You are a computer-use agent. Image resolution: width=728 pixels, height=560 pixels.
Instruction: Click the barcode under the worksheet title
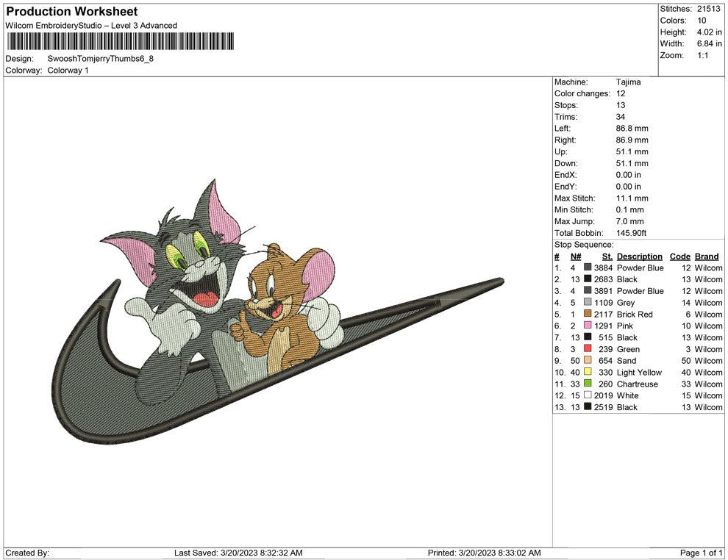120,41
